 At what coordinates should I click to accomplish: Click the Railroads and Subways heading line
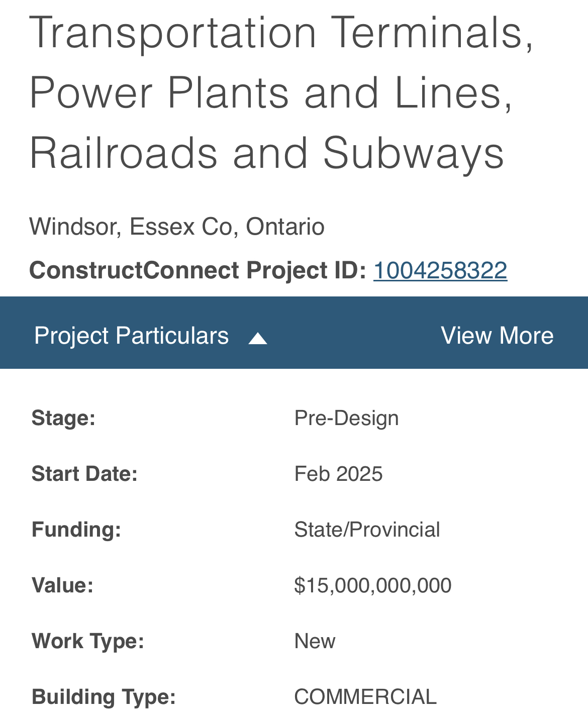(267, 153)
